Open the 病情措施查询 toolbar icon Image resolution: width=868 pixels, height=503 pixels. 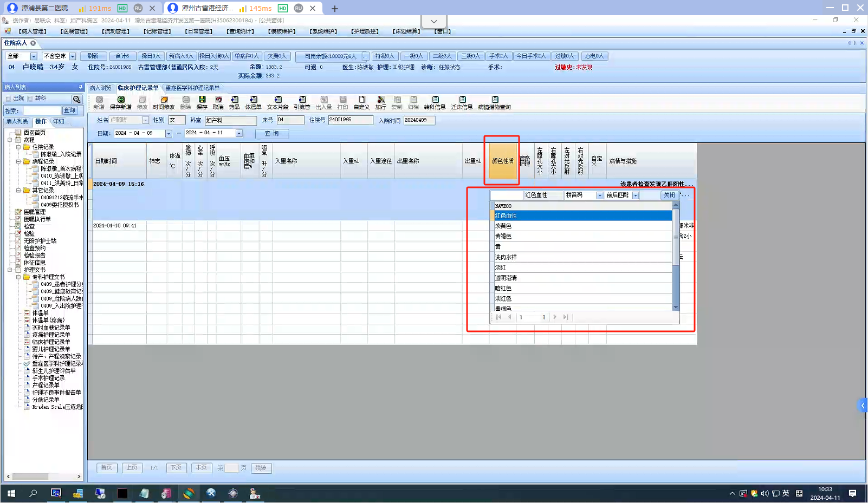pyautogui.click(x=495, y=100)
